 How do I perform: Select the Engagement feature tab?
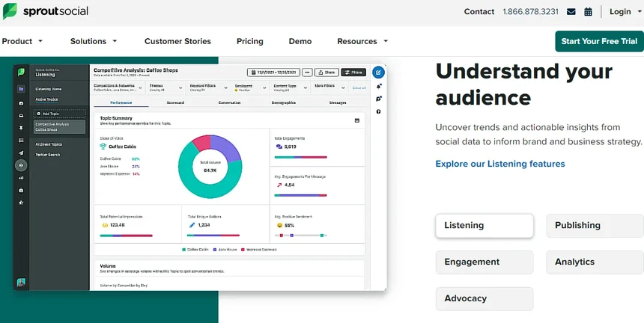(484, 262)
